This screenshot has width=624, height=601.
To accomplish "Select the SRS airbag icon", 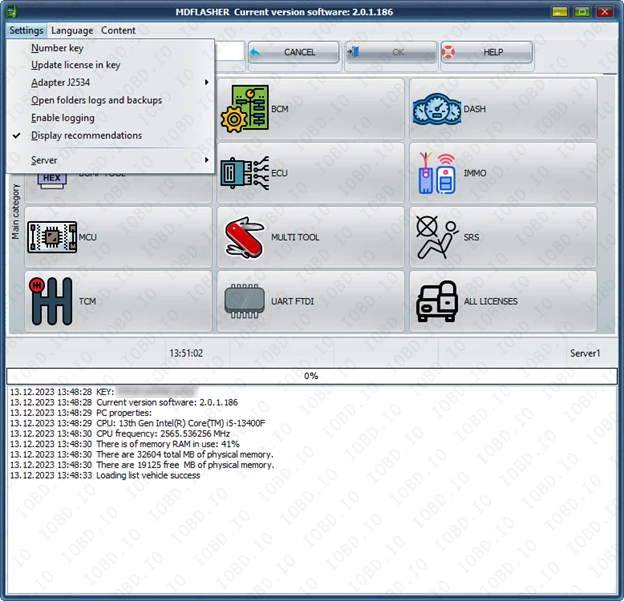I will click(437, 237).
